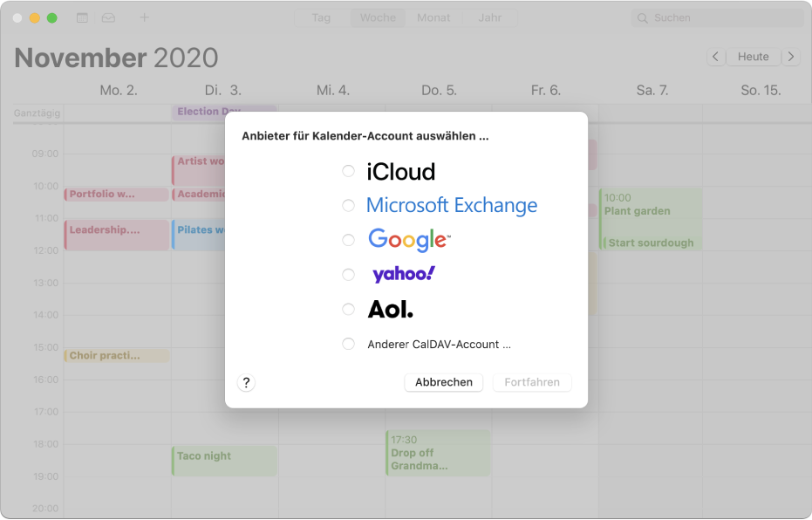Click the Yahoo logo
Image resolution: width=812 pixels, height=520 pixels.
pos(404,274)
